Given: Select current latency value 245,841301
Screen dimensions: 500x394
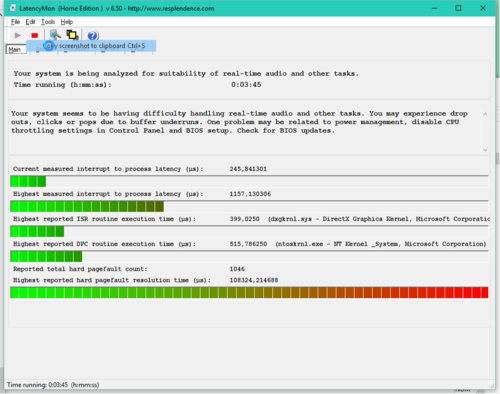Looking at the screenshot, I should coord(248,169).
